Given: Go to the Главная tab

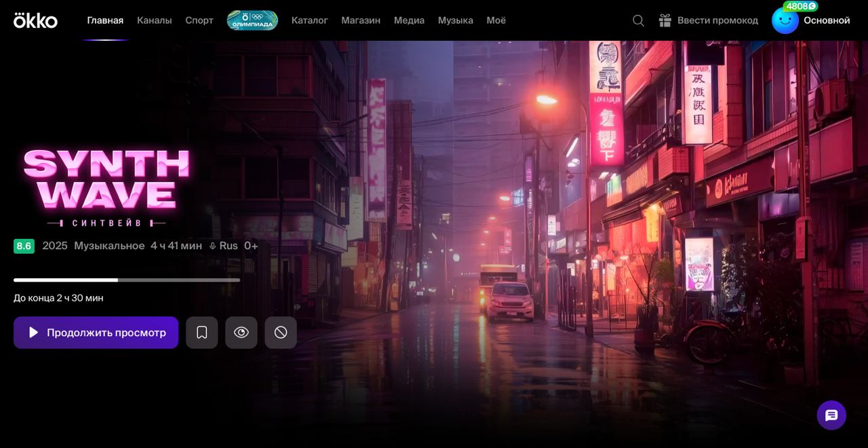Looking at the screenshot, I should (x=105, y=20).
